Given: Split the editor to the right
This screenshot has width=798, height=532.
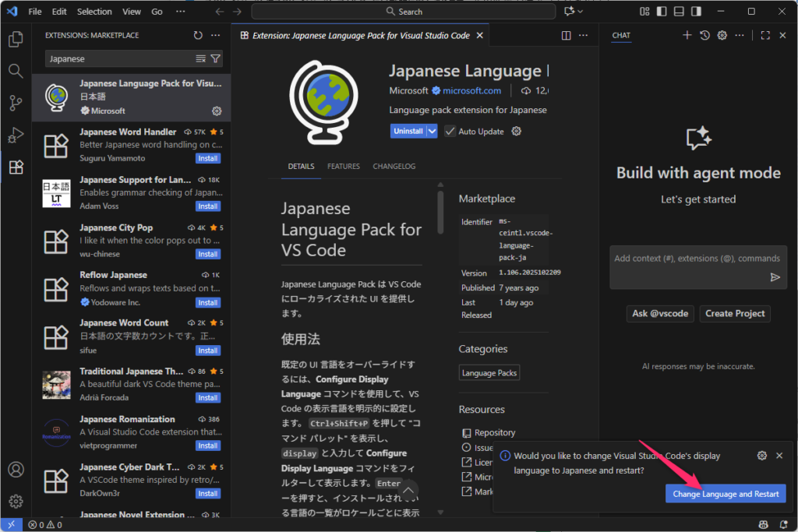Looking at the screenshot, I should [567, 35].
